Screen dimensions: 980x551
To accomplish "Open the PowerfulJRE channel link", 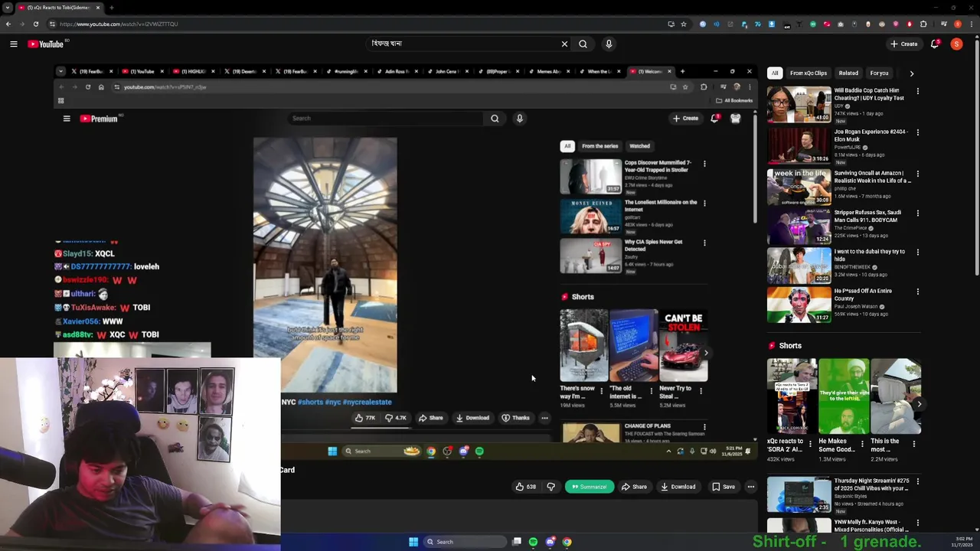I will (848, 147).
